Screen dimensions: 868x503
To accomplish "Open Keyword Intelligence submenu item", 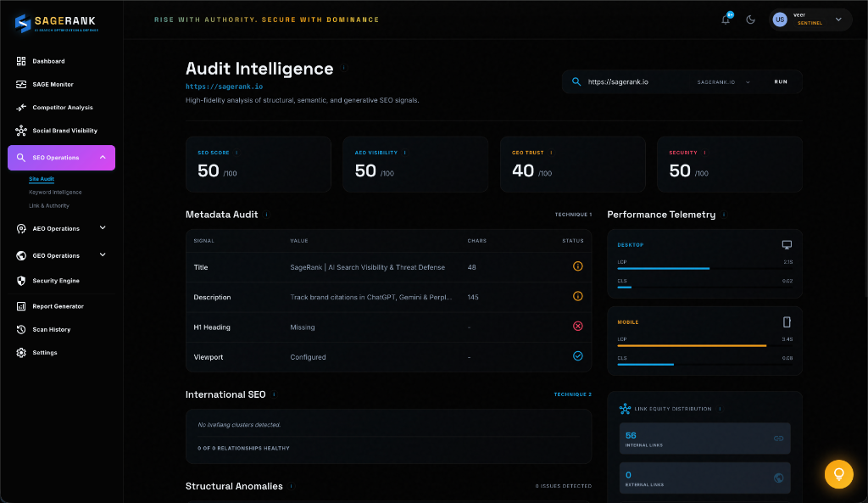I will (x=55, y=193).
